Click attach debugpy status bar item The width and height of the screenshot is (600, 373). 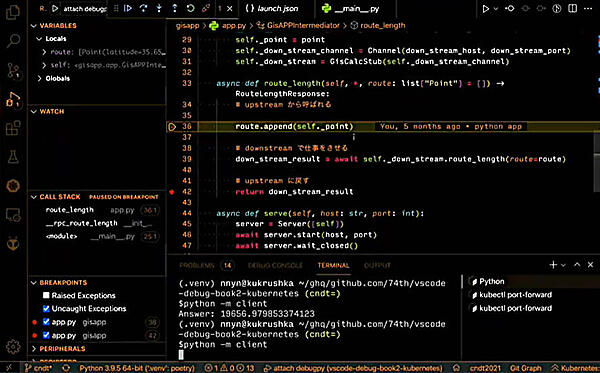[354, 368]
